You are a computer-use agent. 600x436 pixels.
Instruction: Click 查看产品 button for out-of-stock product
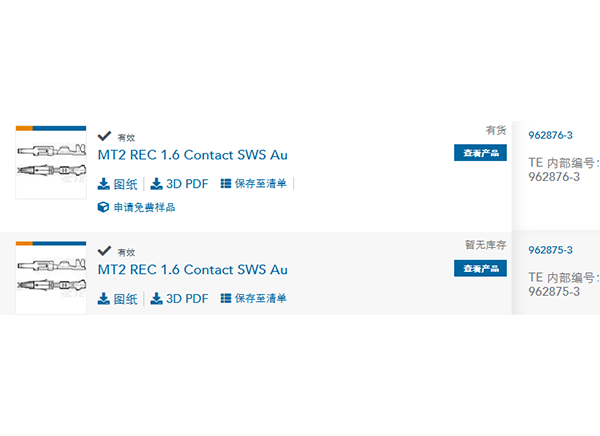coord(480,268)
